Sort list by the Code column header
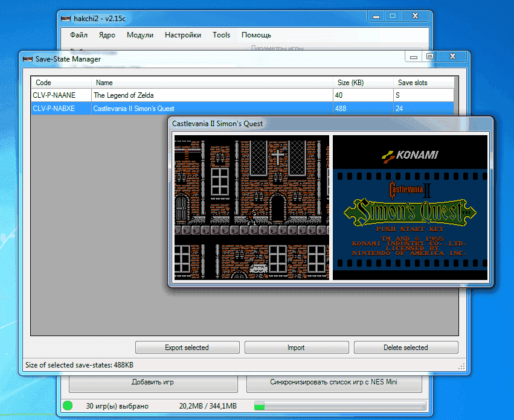 [61, 83]
